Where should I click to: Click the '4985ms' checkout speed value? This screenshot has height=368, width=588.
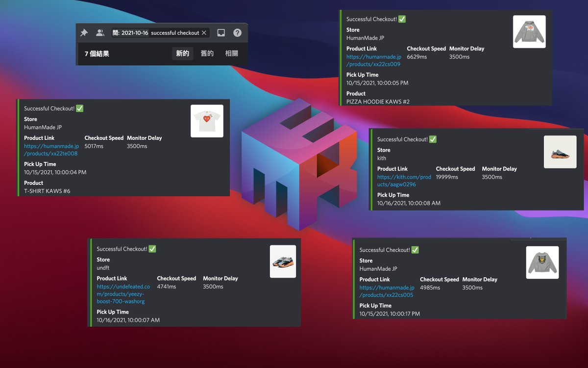click(x=430, y=288)
